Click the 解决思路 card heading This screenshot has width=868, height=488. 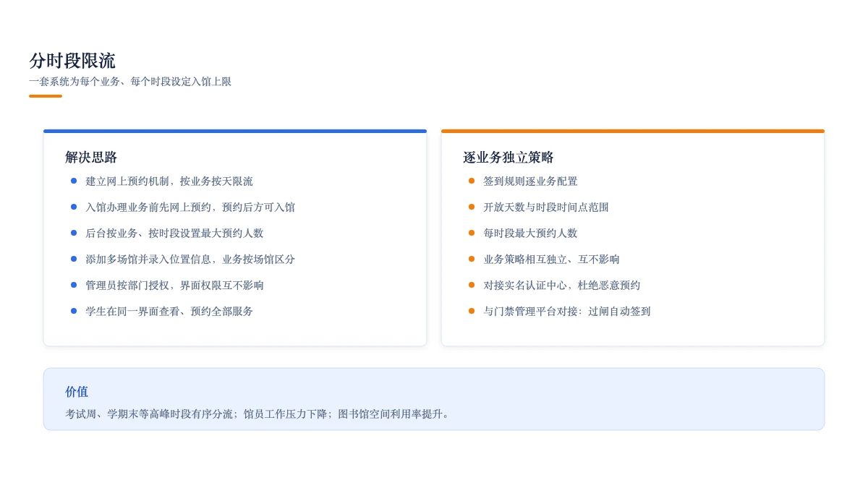tap(91, 157)
